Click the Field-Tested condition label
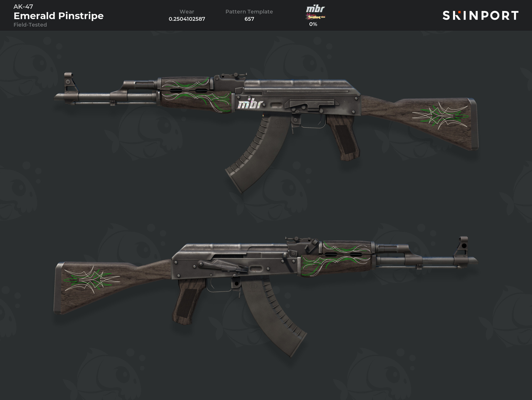 (30, 25)
